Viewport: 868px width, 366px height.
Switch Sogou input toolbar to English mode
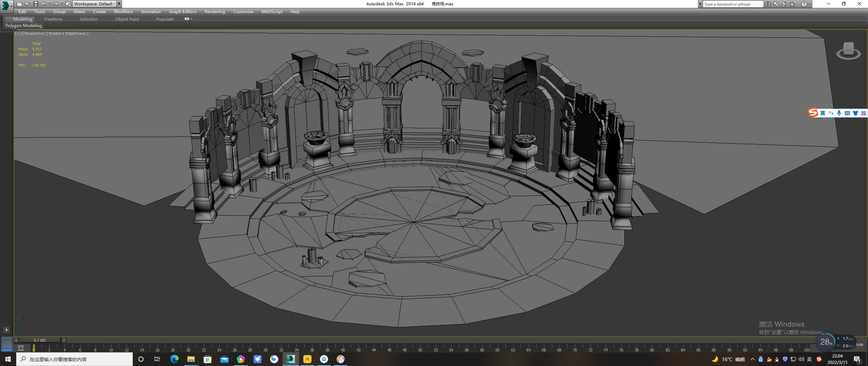tap(823, 113)
